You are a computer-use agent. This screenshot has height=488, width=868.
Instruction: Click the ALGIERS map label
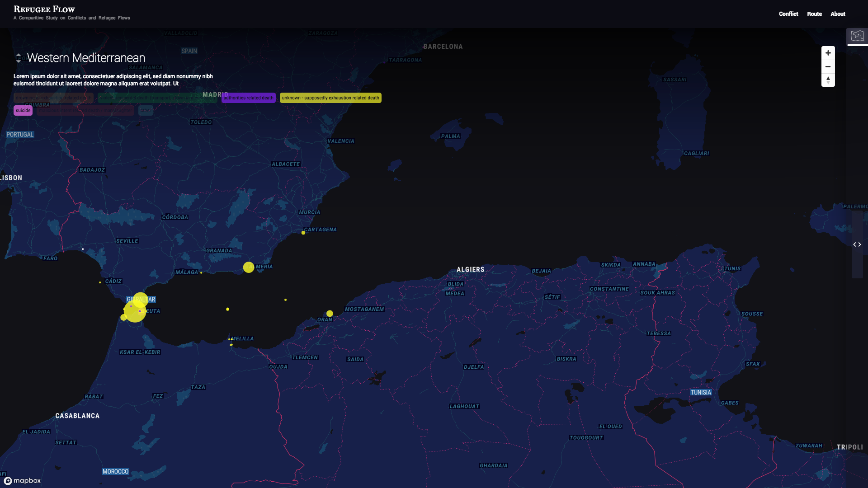click(471, 269)
